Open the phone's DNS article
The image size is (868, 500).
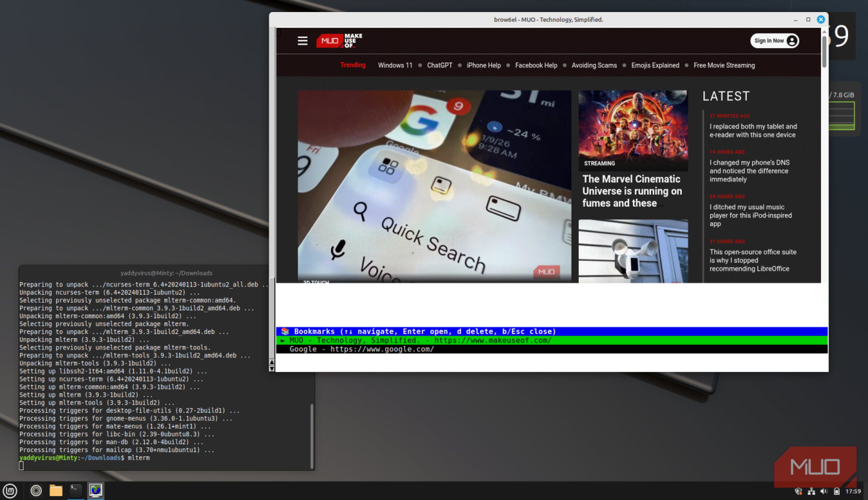[749, 171]
